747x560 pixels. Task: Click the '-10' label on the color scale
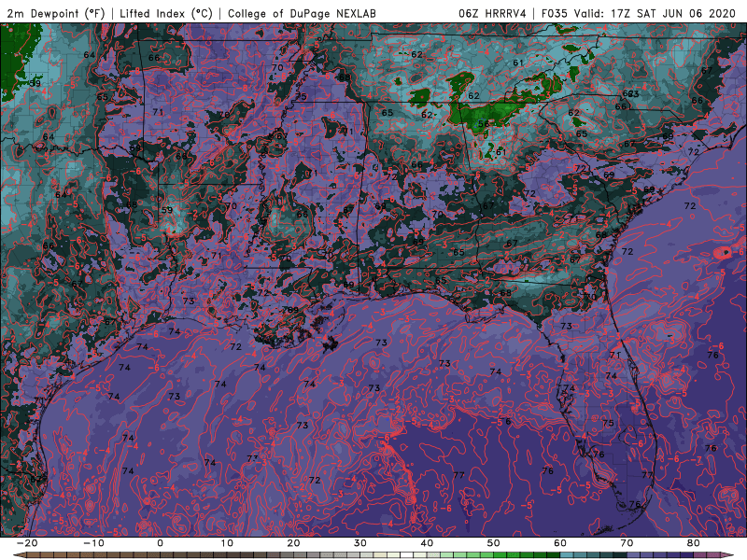93,543
